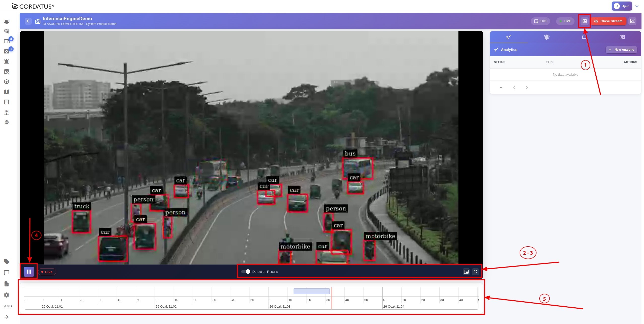This screenshot has height=324, width=644.
Task: Open the settings gear in the sidebar
Action: click(7, 295)
